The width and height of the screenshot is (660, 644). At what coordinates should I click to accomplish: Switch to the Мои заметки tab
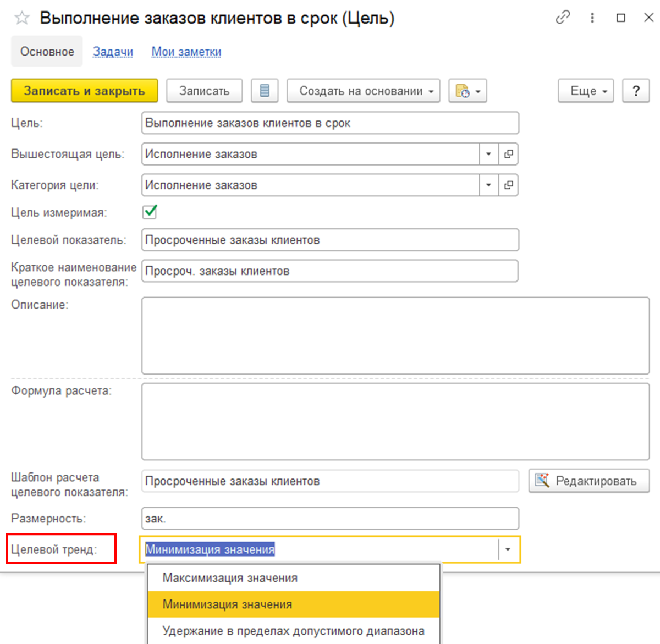click(186, 52)
